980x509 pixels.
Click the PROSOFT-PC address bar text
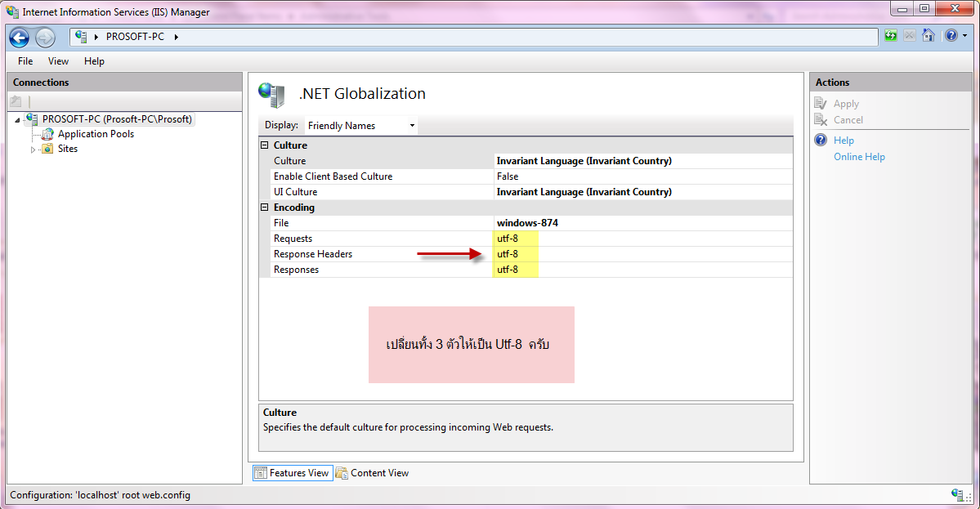[135, 37]
